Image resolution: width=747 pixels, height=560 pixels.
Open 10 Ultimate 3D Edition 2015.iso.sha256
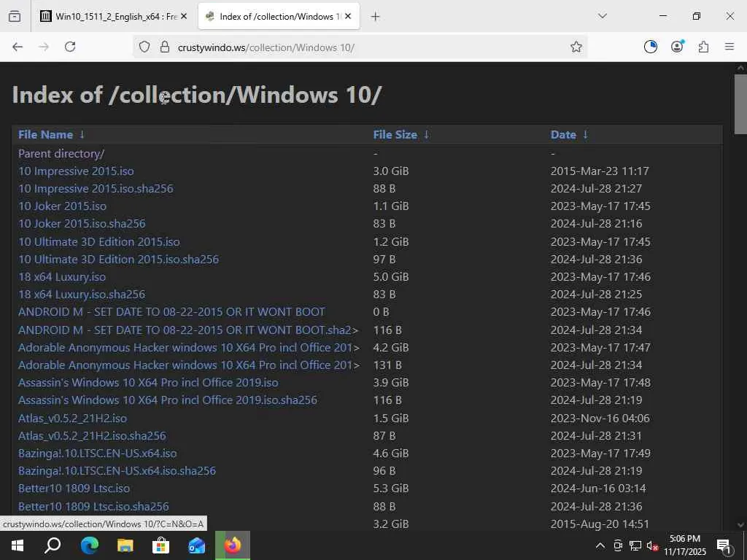tap(119, 259)
